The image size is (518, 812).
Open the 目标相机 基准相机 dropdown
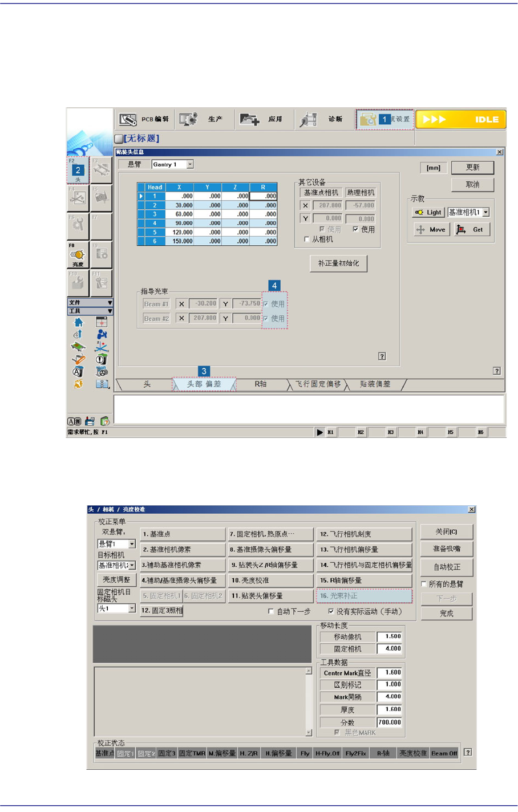132,566
